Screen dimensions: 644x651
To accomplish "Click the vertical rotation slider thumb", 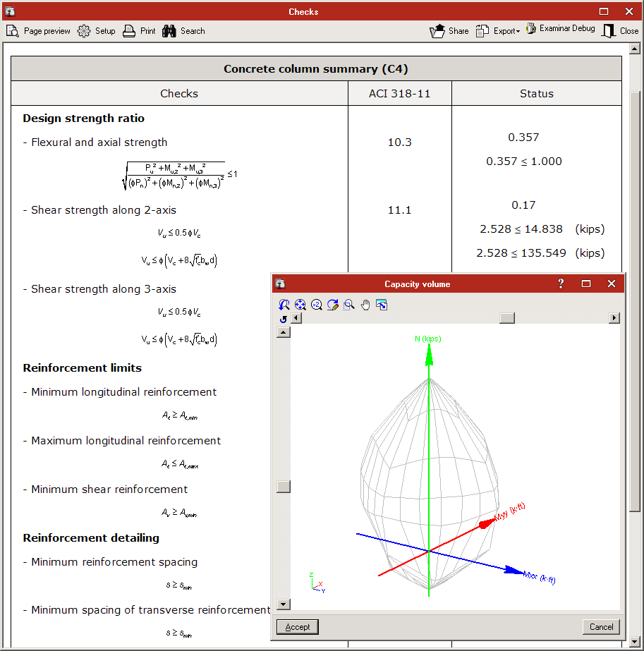I will click(x=284, y=487).
